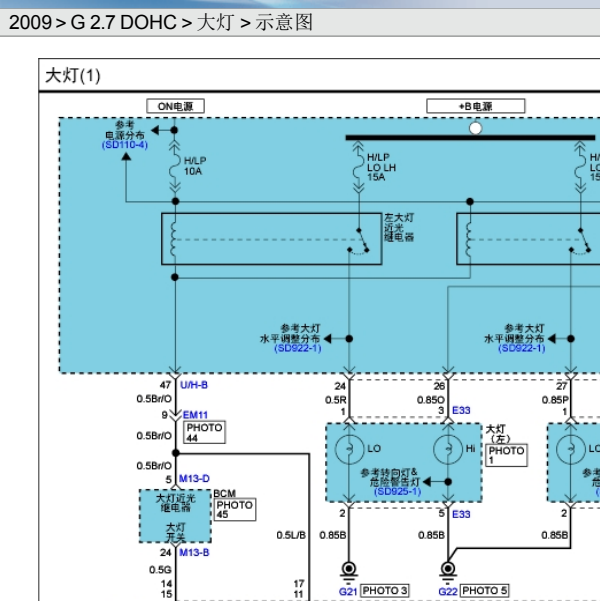Click the white terminal circle on +B bus
The width and height of the screenshot is (600, 601).
coord(475,128)
